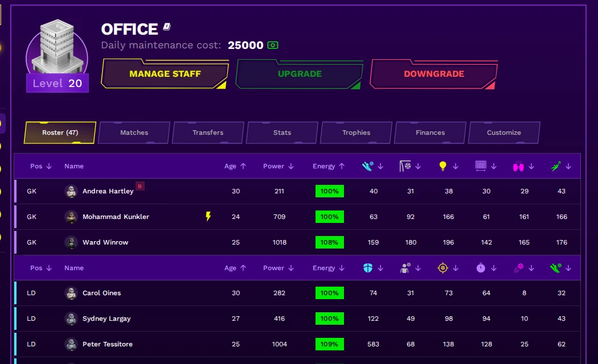Click the green cash icon beside 25000
Viewport: 598px width, 364px height.
[273, 45]
